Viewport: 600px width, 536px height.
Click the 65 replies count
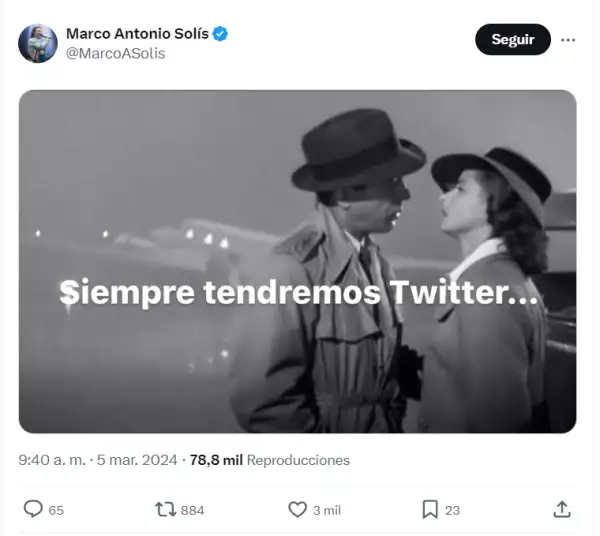(56, 510)
